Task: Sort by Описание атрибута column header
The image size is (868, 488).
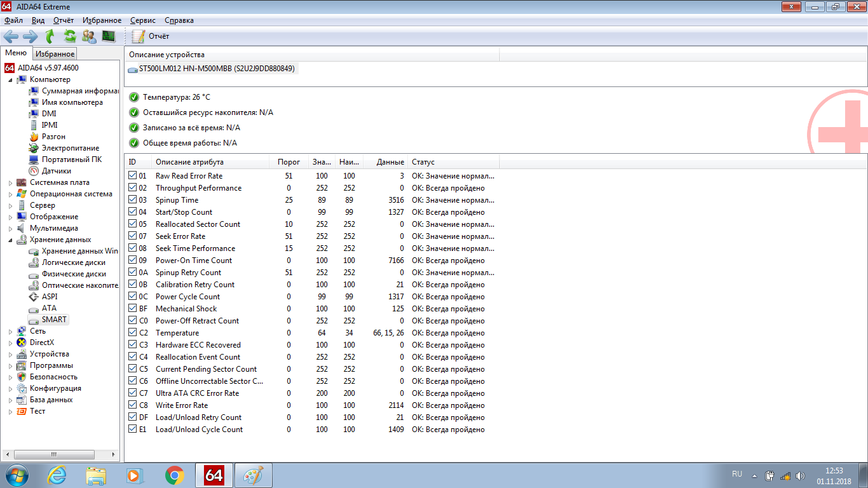Action: 210,162
